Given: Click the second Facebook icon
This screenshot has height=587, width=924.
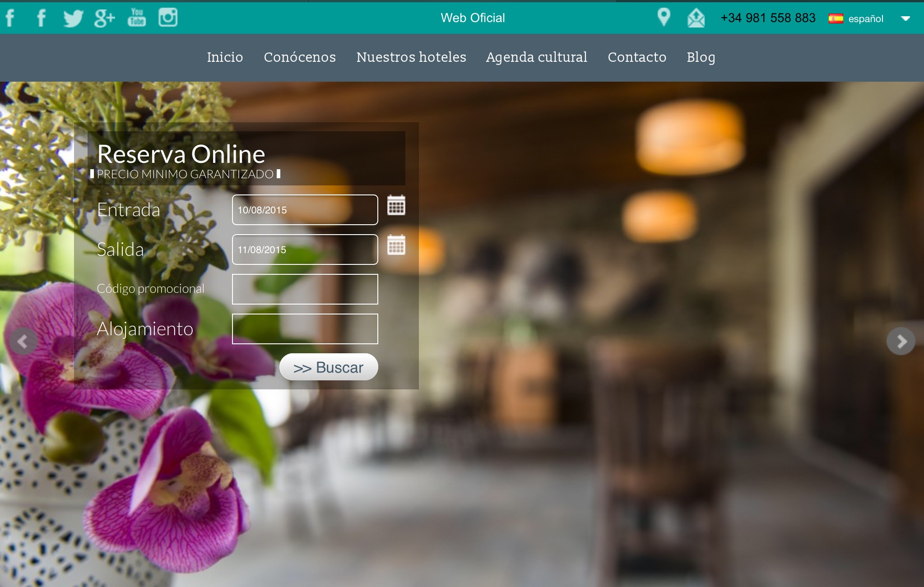Looking at the screenshot, I should pos(41,18).
